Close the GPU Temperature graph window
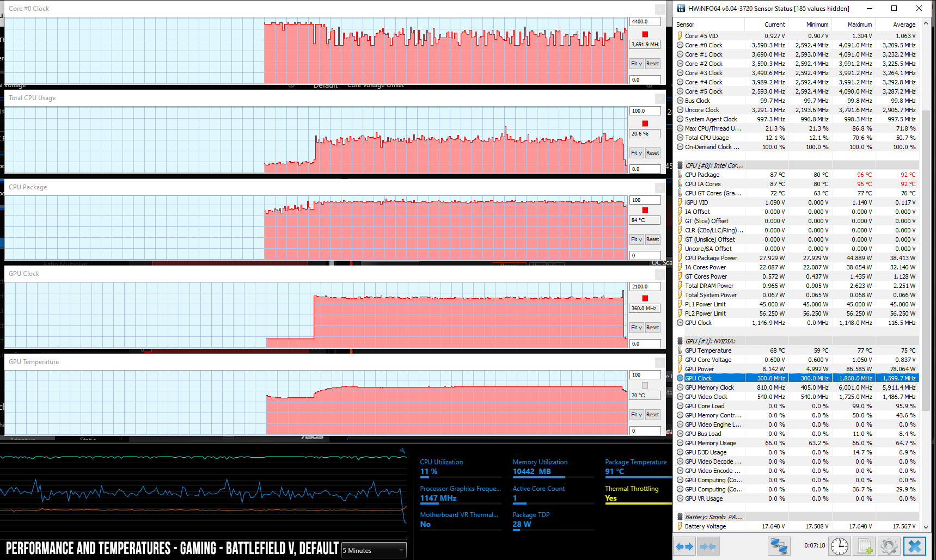Image resolution: width=936 pixels, height=560 pixels. pos(660,362)
